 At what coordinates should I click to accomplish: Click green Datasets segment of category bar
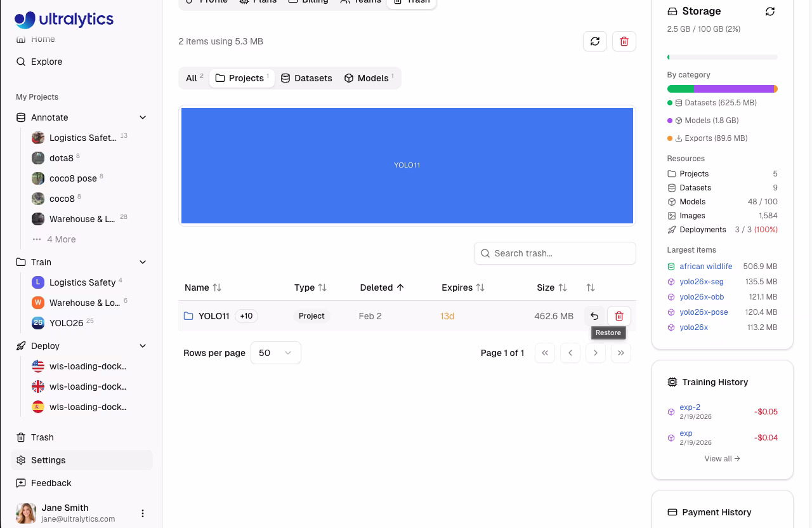click(x=681, y=89)
